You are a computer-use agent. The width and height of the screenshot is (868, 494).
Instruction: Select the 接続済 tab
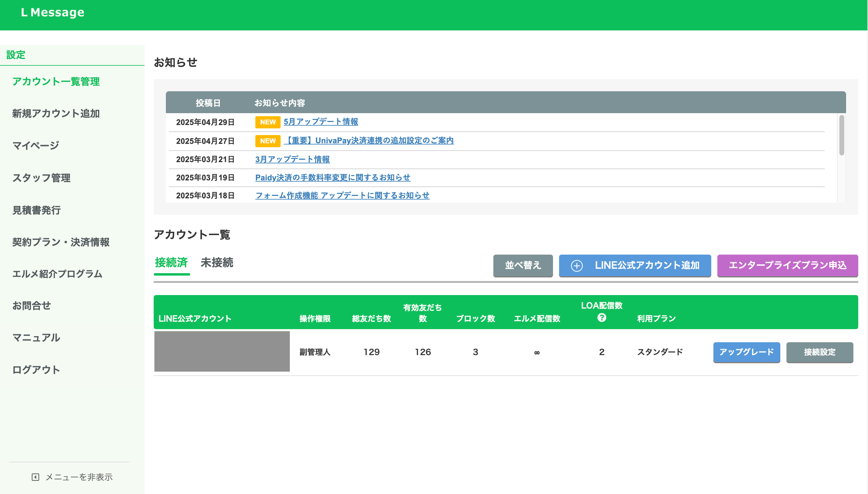click(171, 262)
